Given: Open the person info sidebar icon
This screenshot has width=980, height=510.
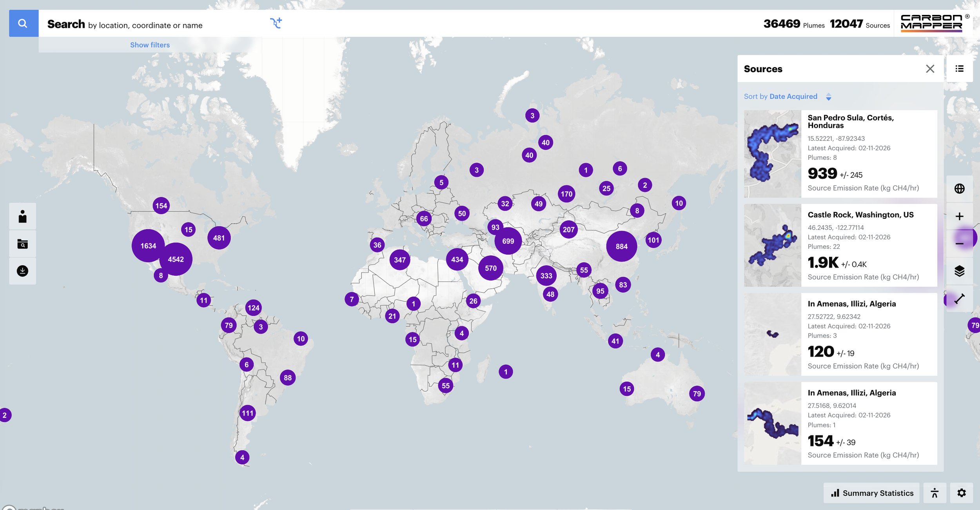Looking at the screenshot, I should click(22, 217).
